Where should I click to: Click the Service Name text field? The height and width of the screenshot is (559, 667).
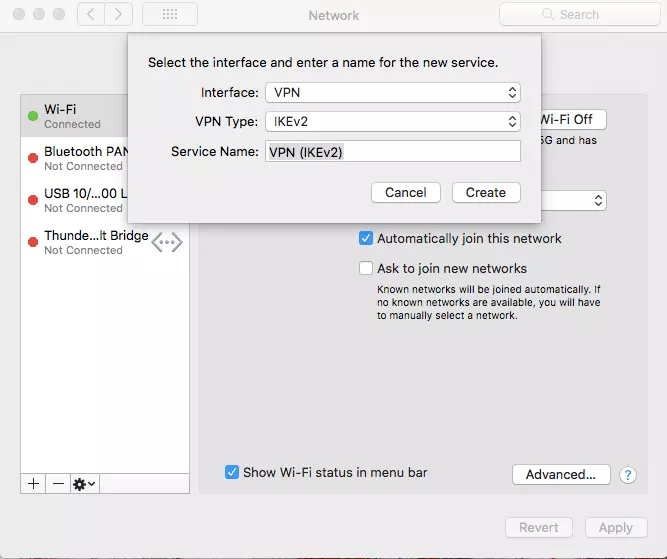tap(392, 151)
